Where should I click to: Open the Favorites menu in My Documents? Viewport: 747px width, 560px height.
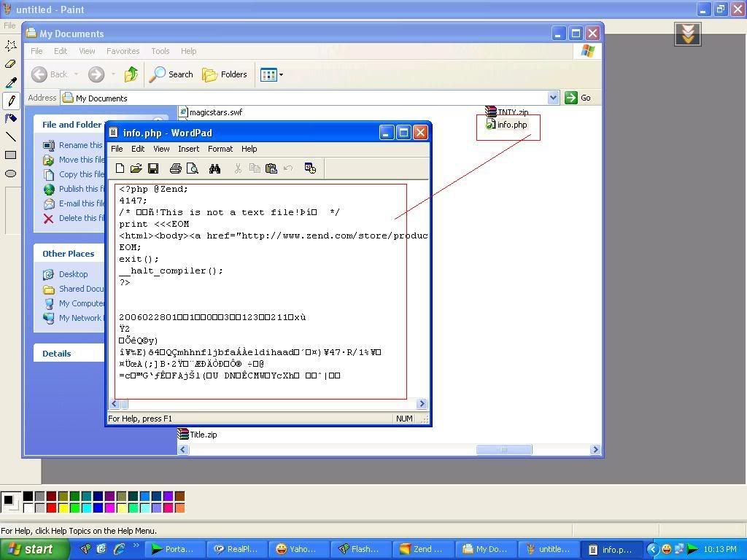point(123,51)
